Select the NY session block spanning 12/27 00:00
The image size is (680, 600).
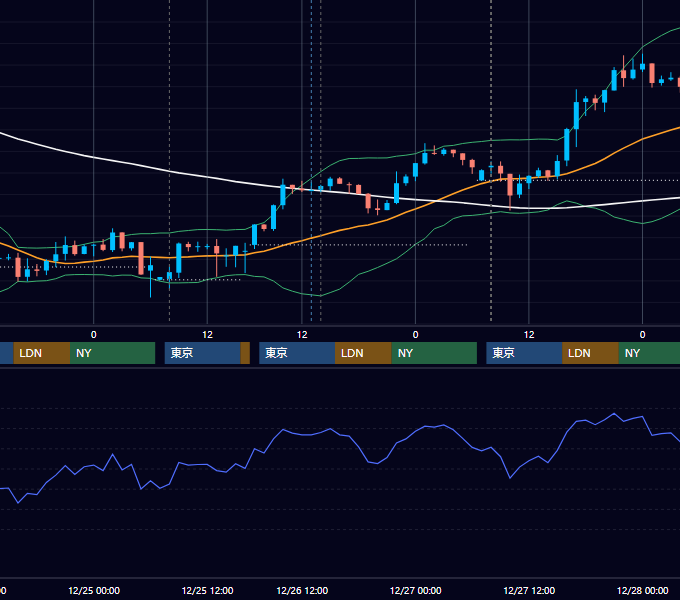tap(434, 353)
